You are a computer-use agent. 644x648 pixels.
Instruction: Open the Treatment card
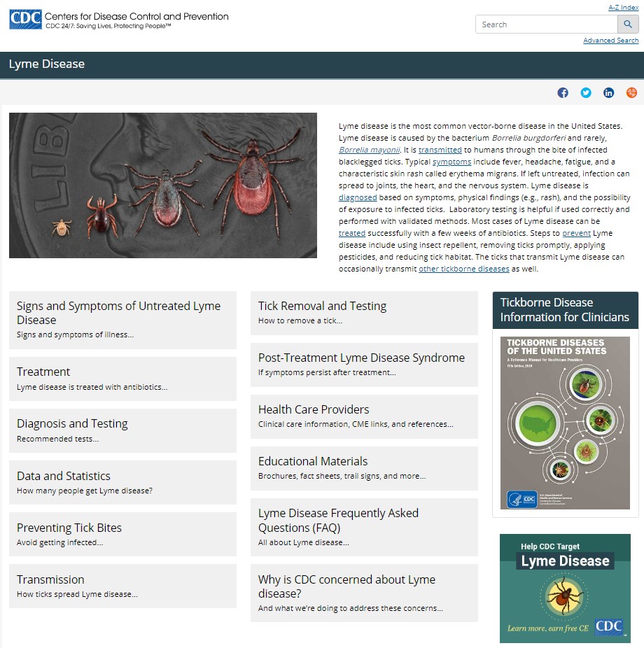(x=122, y=379)
